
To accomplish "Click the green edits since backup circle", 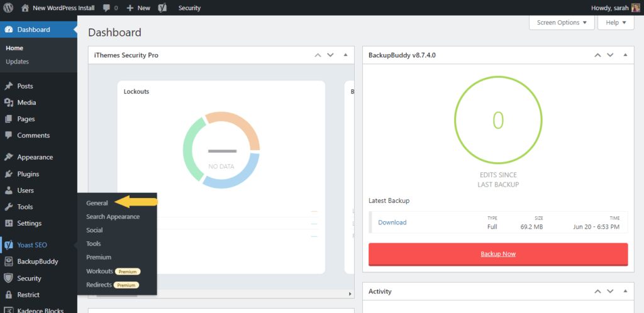I will (x=498, y=120).
